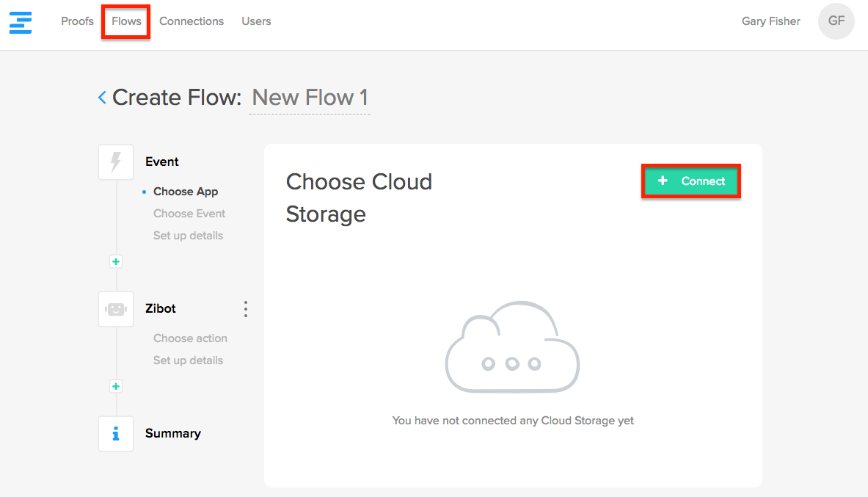
Task: Click the plus icon below Zibot step
Action: point(116,386)
